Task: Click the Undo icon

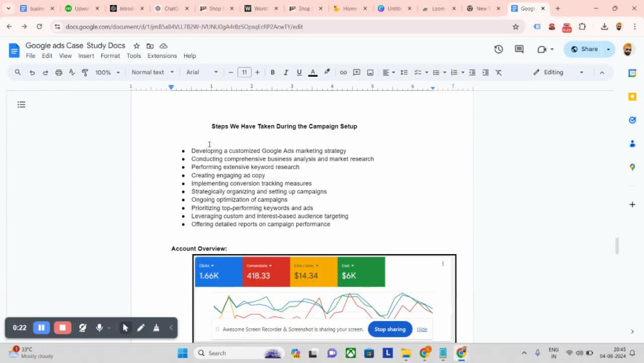Action: (32, 72)
